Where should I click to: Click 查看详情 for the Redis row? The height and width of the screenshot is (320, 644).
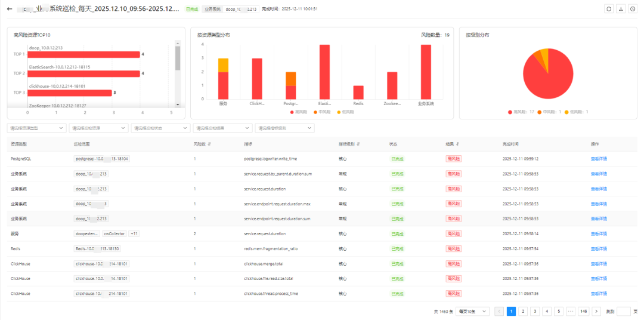tap(599, 249)
